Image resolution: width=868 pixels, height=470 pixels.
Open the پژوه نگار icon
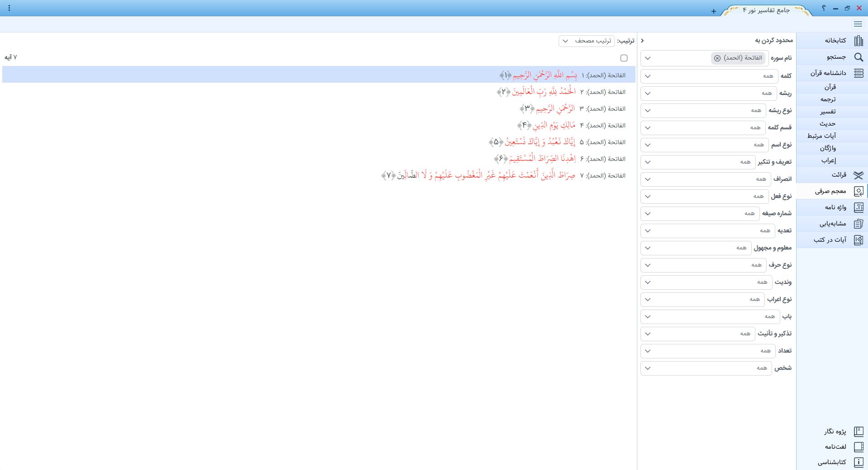pos(858,432)
